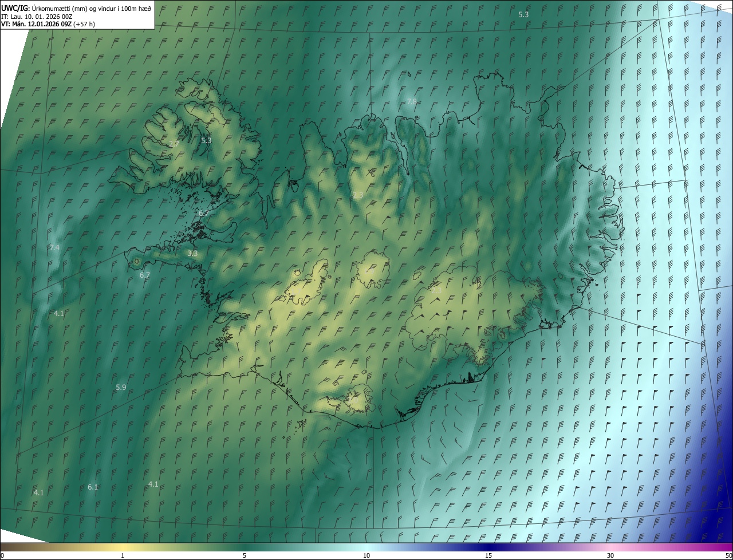Click the 5.9 value label on the map
The height and width of the screenshot is (560, 733).
pyautogui.click(x=121, y=388)
